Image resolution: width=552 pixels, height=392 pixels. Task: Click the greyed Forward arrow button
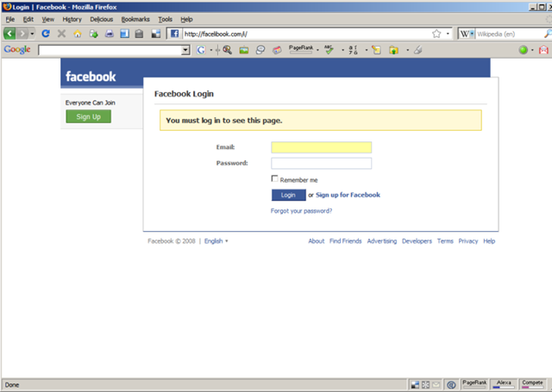coord(22,34)
